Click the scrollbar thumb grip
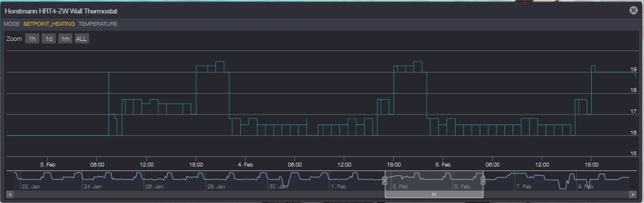The image size is (644, 203). click(434, 195)
